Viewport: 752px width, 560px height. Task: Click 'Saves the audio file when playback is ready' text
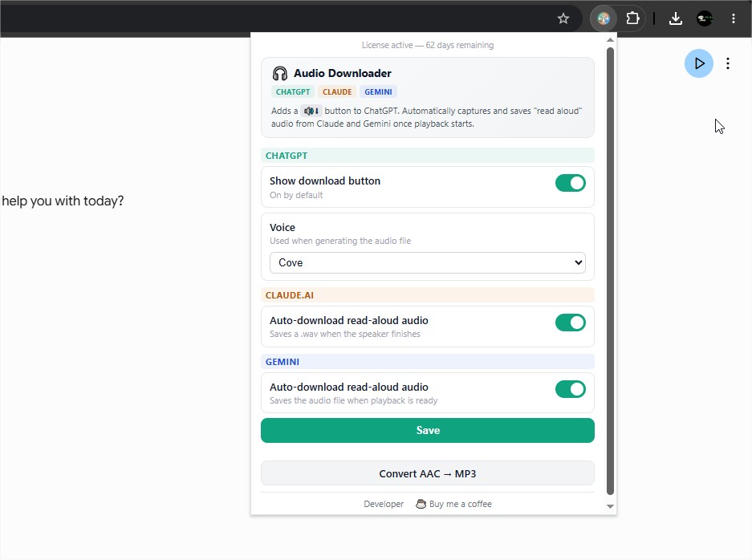pyautogui.click(x=353, y=401)
